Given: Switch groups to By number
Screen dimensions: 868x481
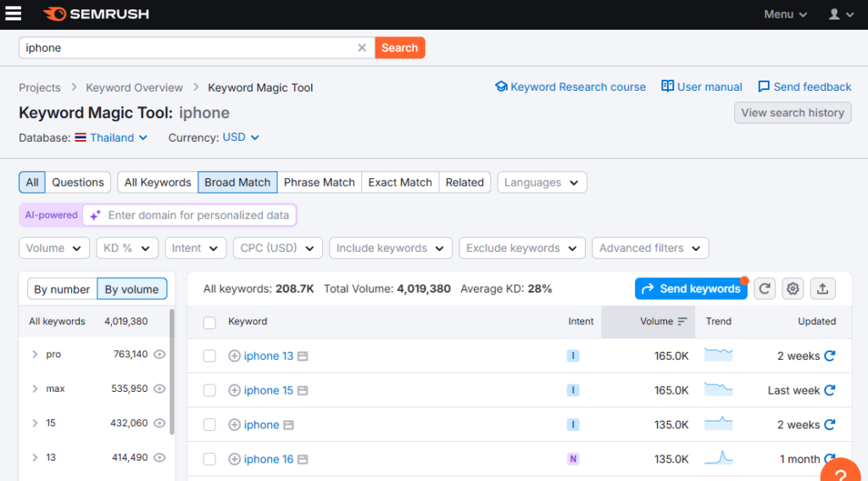Looking at the screenshot, I should coord(62,289).
